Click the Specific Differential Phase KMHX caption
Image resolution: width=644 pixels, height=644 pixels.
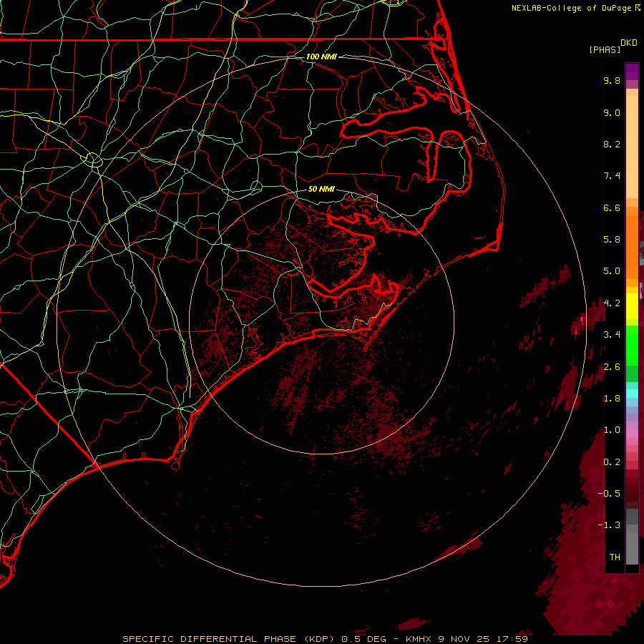pyautogui.click(x=325, y=639)
